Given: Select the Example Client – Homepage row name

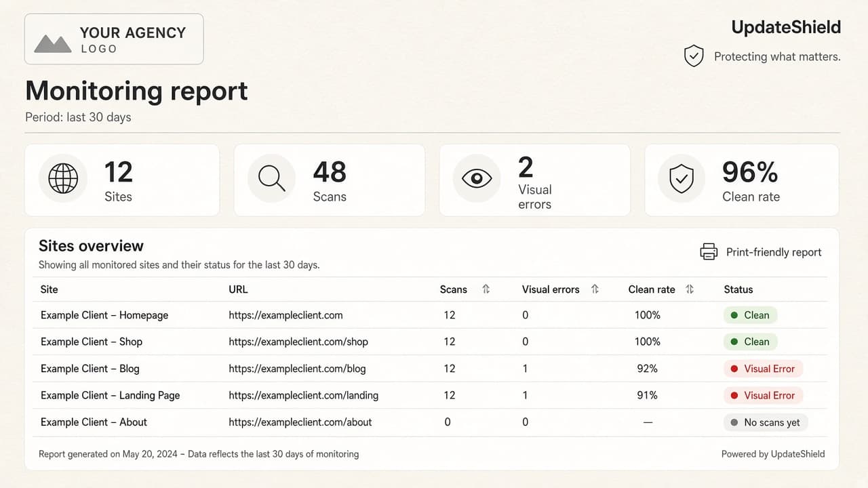Looking at the screenshot, I should [x=104, y=315].
